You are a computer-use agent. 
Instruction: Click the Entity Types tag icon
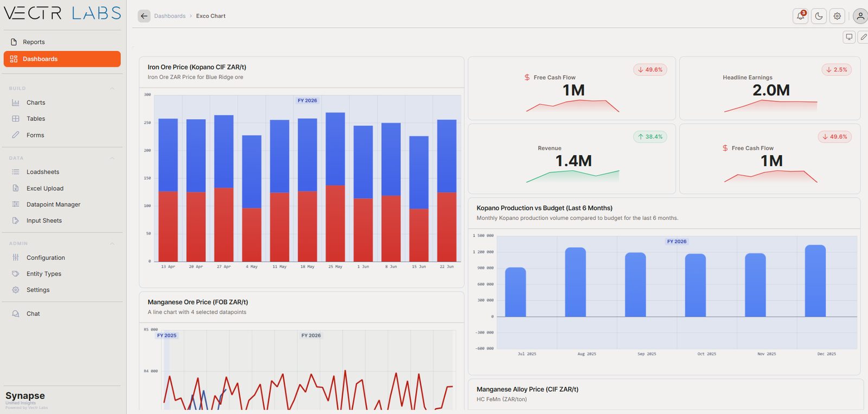(x=16, y=274)
